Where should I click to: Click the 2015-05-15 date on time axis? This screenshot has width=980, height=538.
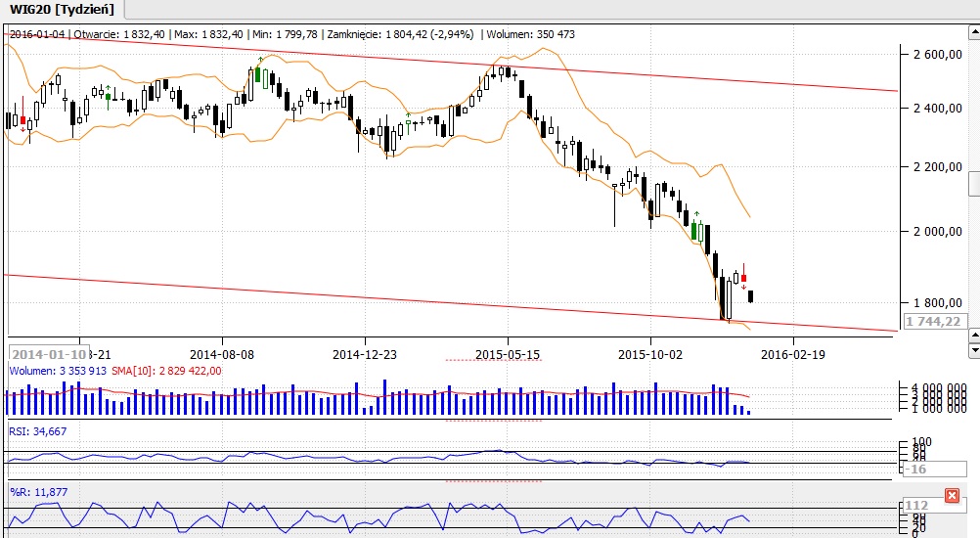(508, 354)
